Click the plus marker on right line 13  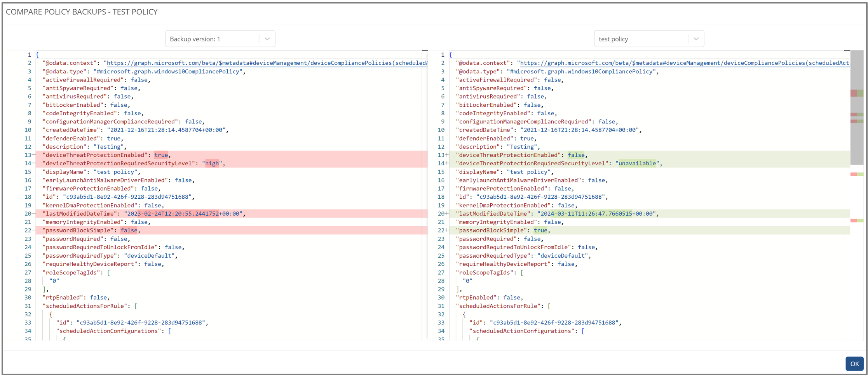coord(447,155)
